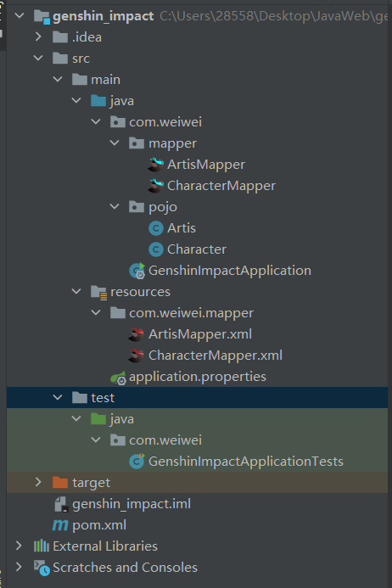Collapse the com.weiwei arrow under test

coord(96,440)
